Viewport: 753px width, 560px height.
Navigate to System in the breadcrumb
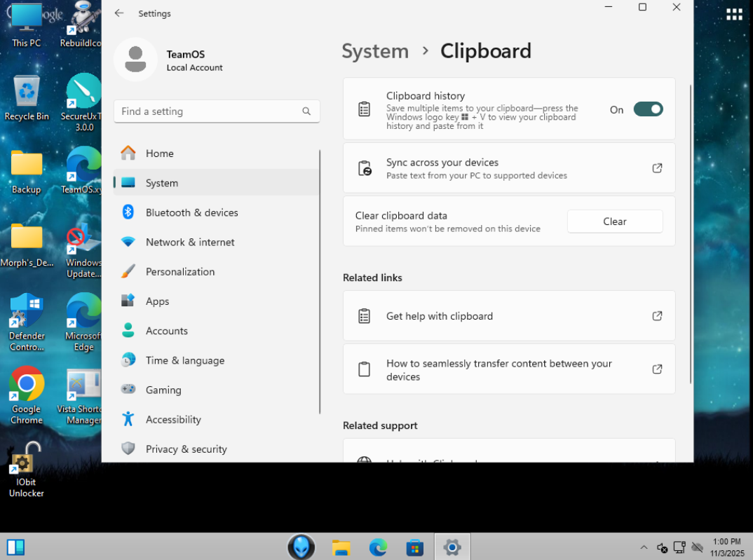pyautogui.click(x=375, y=51)
